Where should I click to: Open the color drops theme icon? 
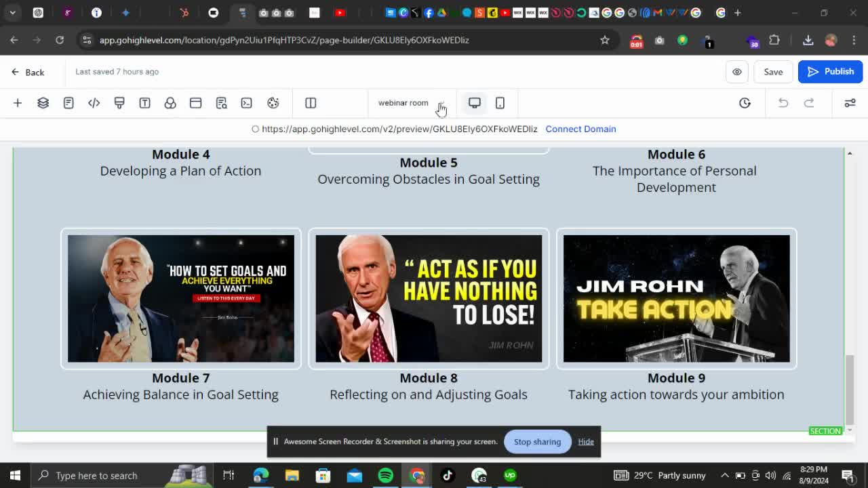pos(170,103)
